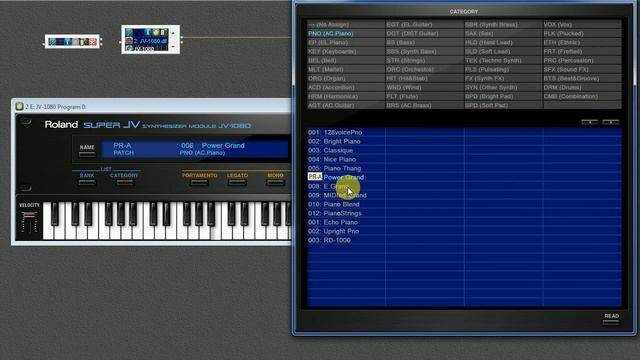
Task: Select the PRC (Percussion) category
Action: pyautogui.click(x=582, y=60)
